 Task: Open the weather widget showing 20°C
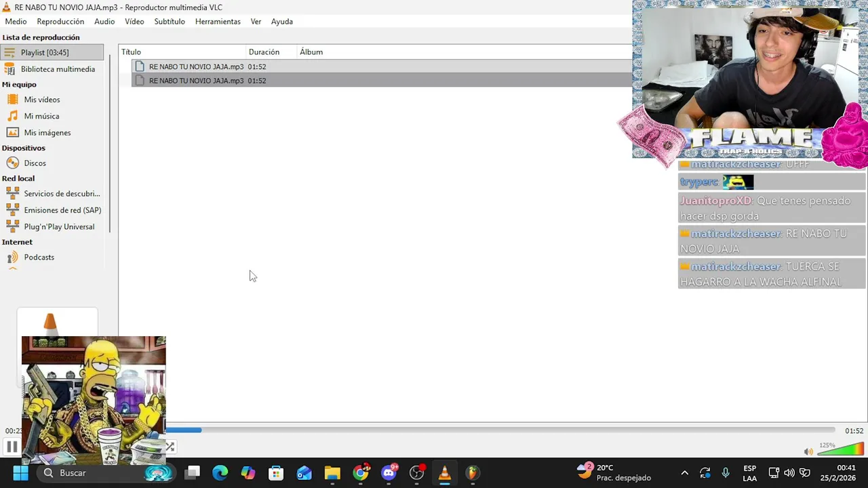(x=614, y=472)
